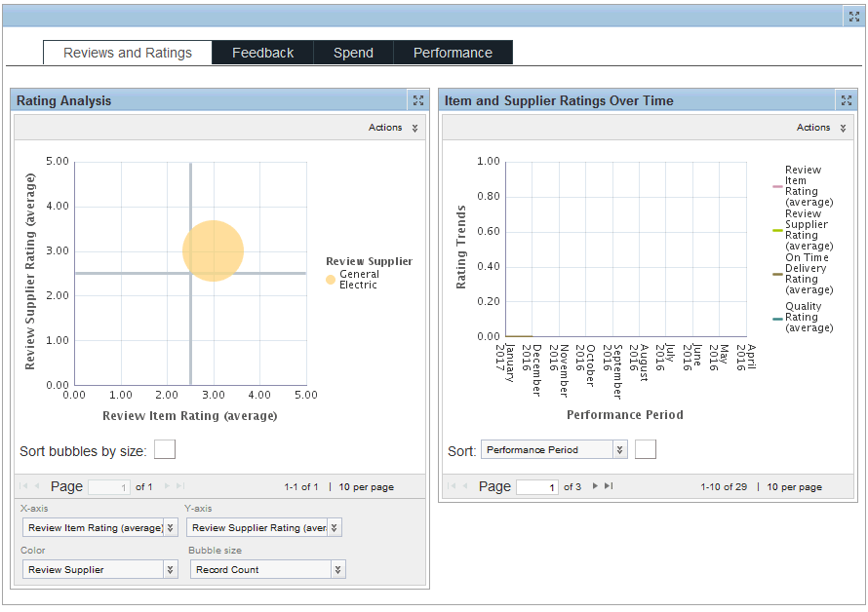This screenshot has height=612, width=868.
Task: Click 'Rating Analysis' panel title
Action: point(63,100)
